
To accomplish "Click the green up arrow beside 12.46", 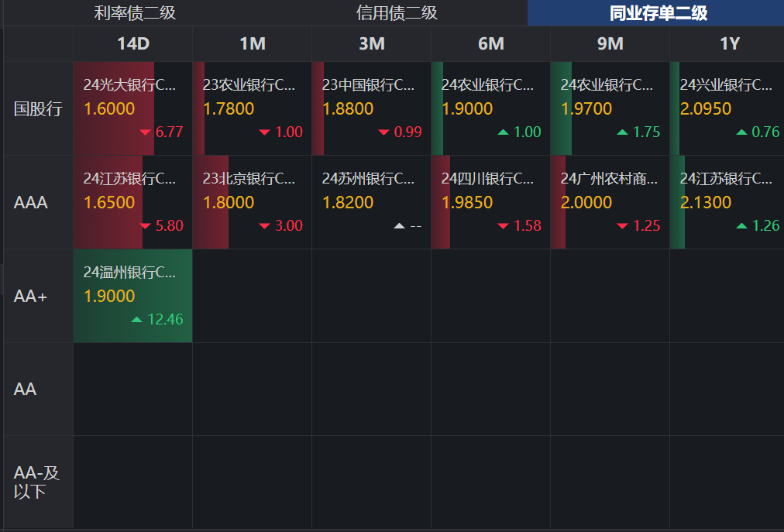I will [x=137, y=319].
